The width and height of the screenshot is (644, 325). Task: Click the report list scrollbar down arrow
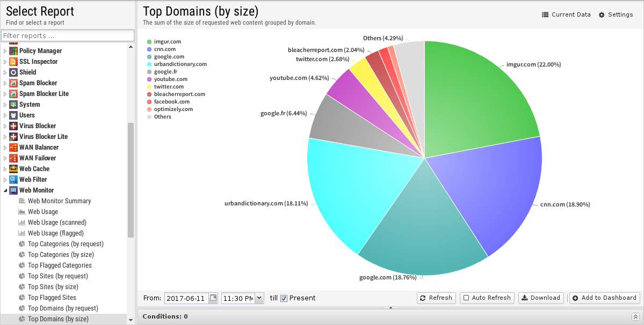(x=131, y=320)
